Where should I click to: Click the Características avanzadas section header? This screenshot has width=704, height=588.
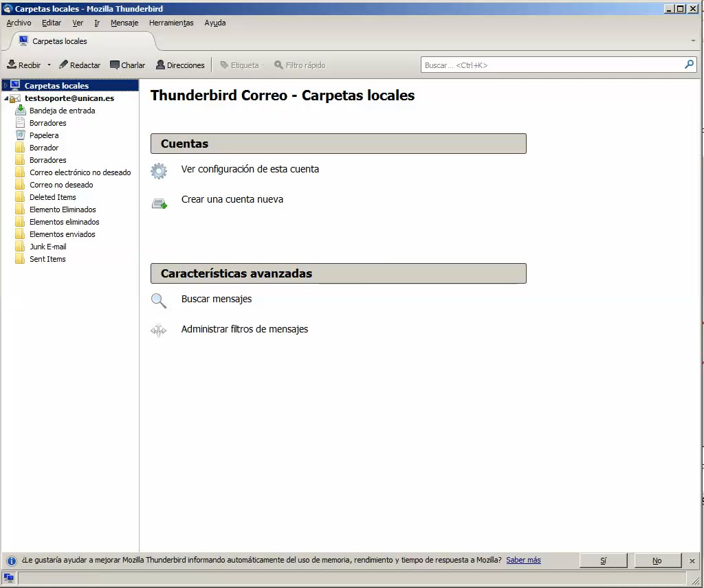[338, 273]
